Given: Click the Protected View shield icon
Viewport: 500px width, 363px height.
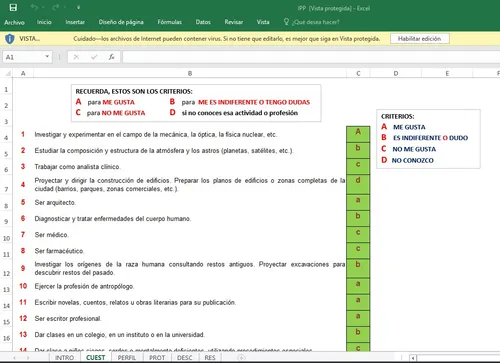Looking at the screenshot, I should 10,39.
